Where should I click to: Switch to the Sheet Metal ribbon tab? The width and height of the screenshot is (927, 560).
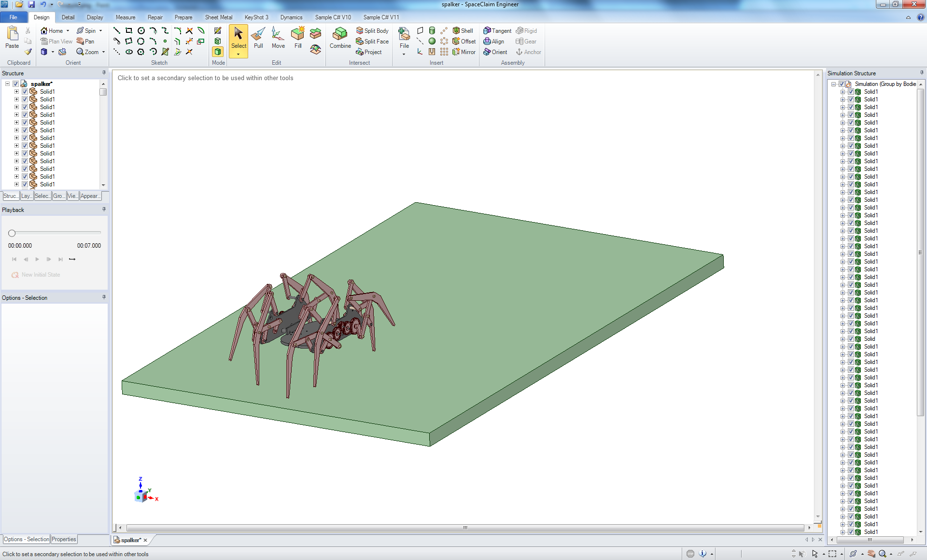[219, 17]
